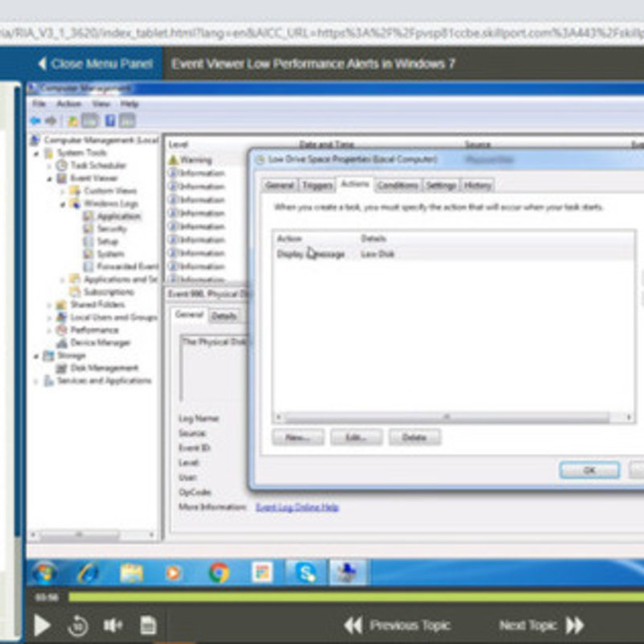Click the Delete button

[x=415, y=437]
